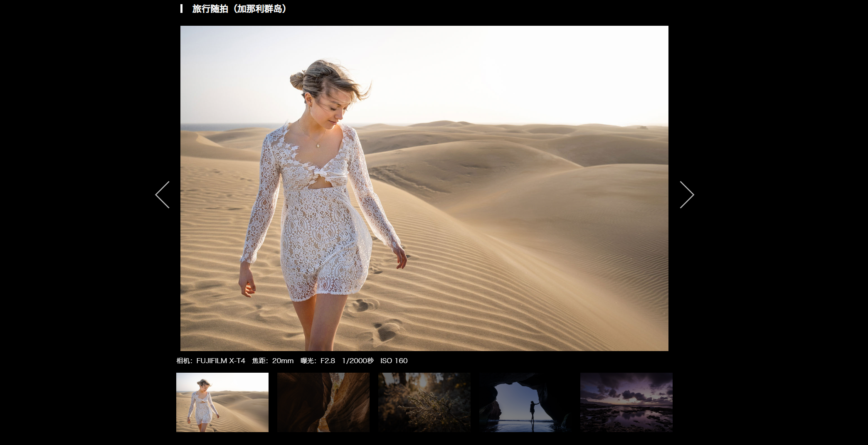The image size is (868, 445).
Task: Click the exposure text F2.8 1/2000秒
Action: click(347, 361)
